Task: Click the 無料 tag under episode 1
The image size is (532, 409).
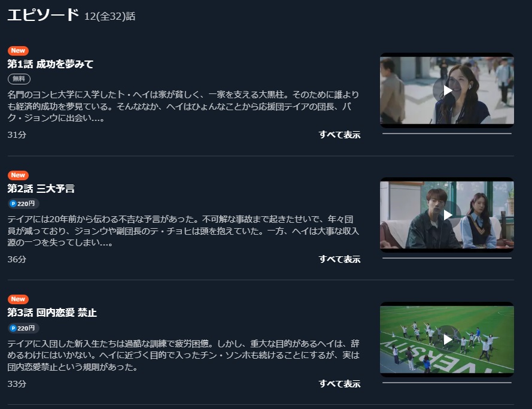Action: (x=19, y=79)
